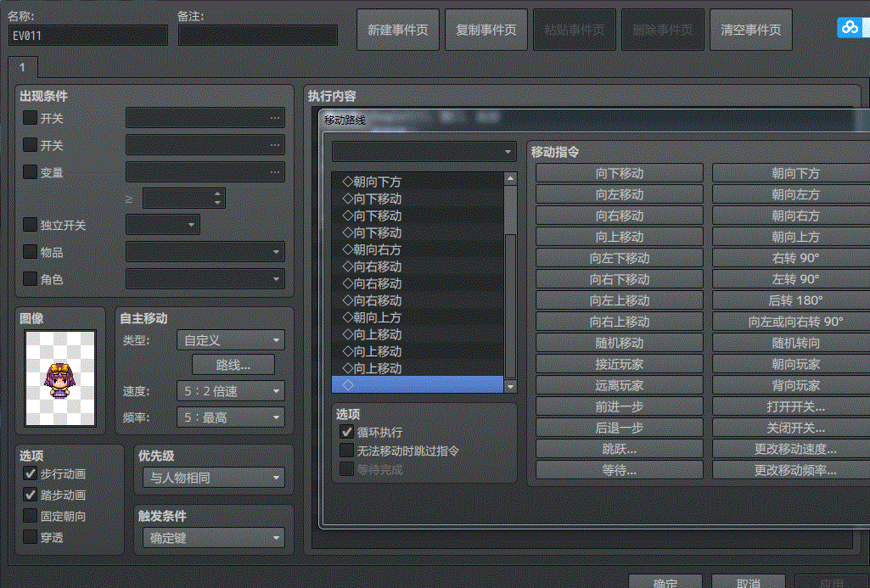
Task: Click the 路线... button
Action: [233, 365]
